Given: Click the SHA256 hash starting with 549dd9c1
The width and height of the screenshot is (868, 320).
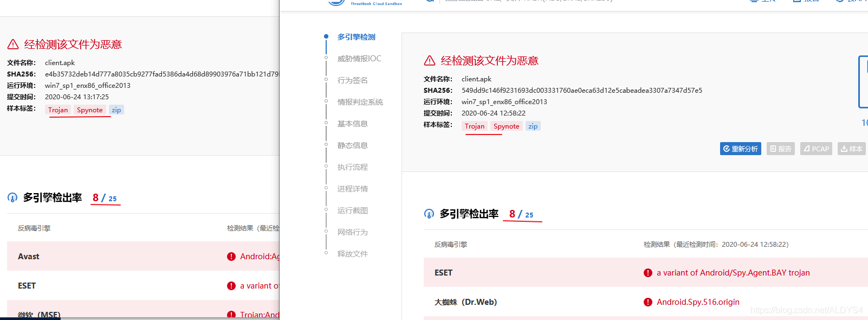Looking at the screenshot, I should (x=582, y=91).
